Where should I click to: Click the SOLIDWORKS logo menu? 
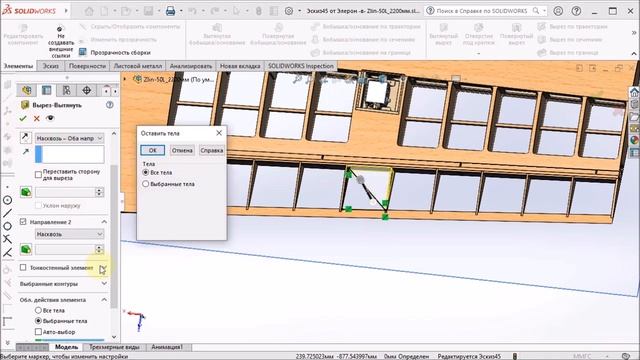[29, 11]
